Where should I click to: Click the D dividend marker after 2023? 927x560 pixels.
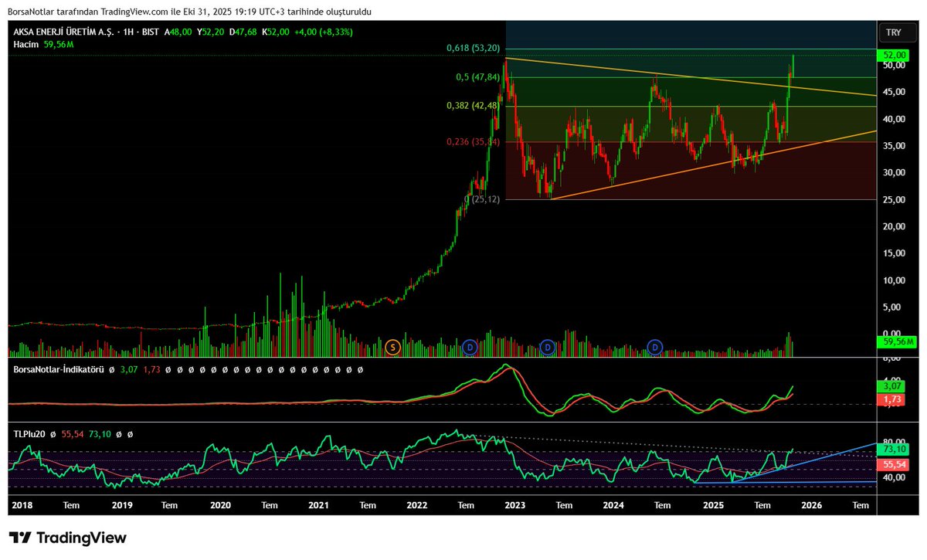548,348
